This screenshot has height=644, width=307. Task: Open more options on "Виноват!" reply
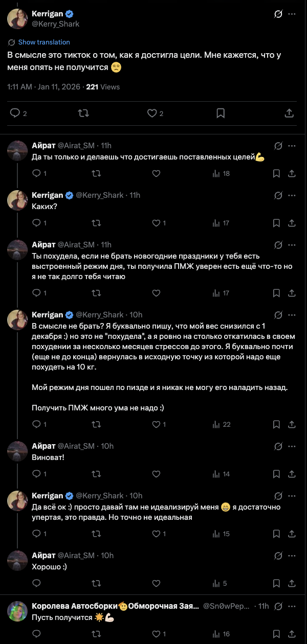[x=292, y=446]
